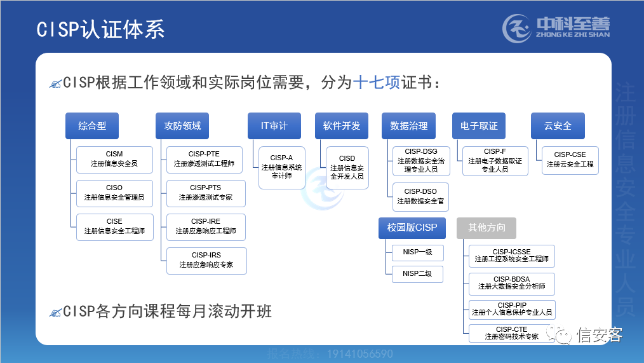Click the CISP-F 注册电子数据取证 box
The height and width of the screenshot is (363, 644).
click(x=495, y=161)
